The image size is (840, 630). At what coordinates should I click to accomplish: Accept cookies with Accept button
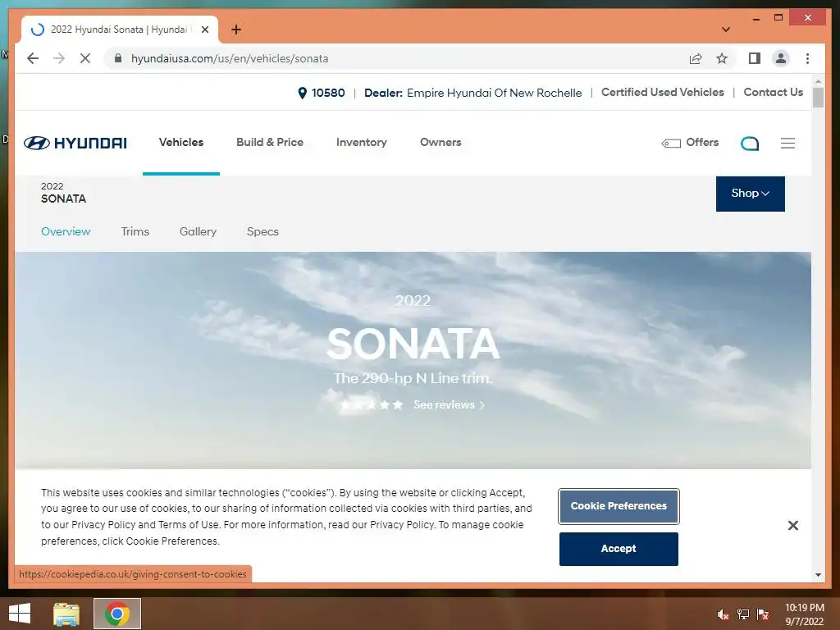619,549
